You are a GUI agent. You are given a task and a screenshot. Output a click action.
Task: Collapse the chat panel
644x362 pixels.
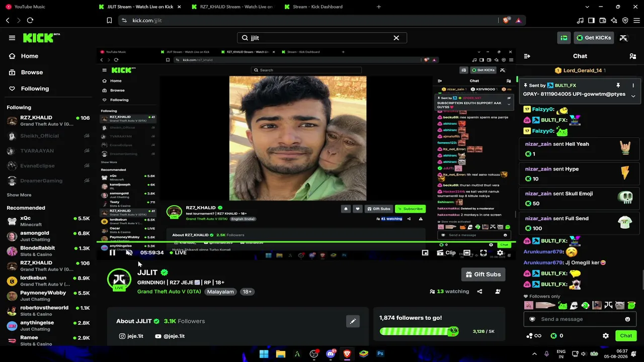click(527, 56)
